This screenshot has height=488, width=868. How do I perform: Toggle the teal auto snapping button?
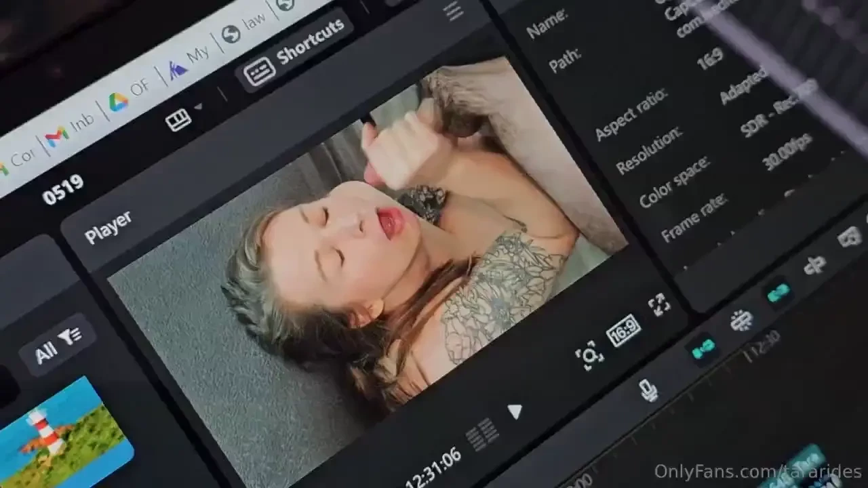778,292
